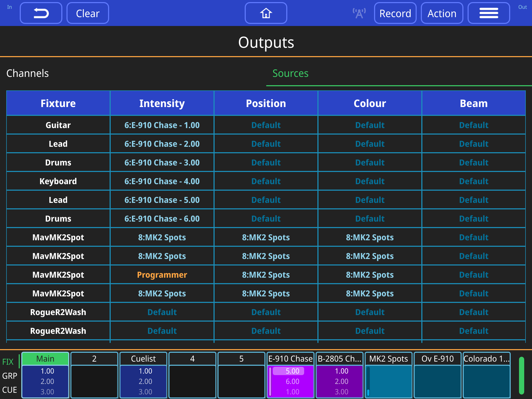Click the back arrow icon
The height and width of the screenshot is (399, 532).
tap(41, 13)
